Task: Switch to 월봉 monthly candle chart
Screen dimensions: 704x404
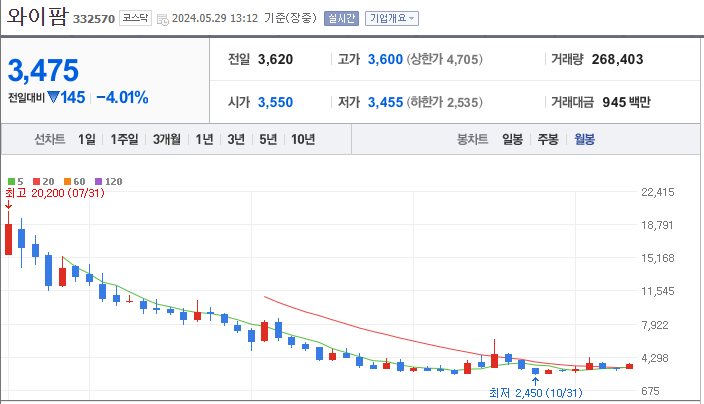Action: [x=585, y=140]
